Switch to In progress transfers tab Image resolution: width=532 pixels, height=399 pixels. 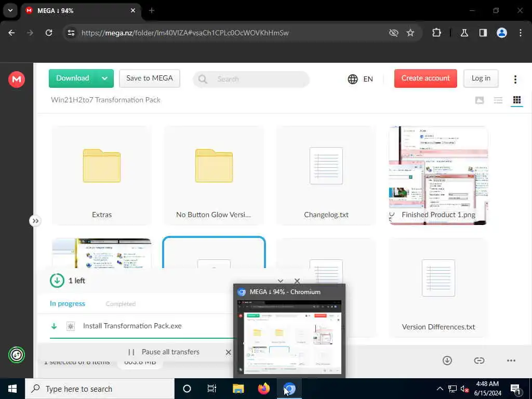tap(68, 303)
